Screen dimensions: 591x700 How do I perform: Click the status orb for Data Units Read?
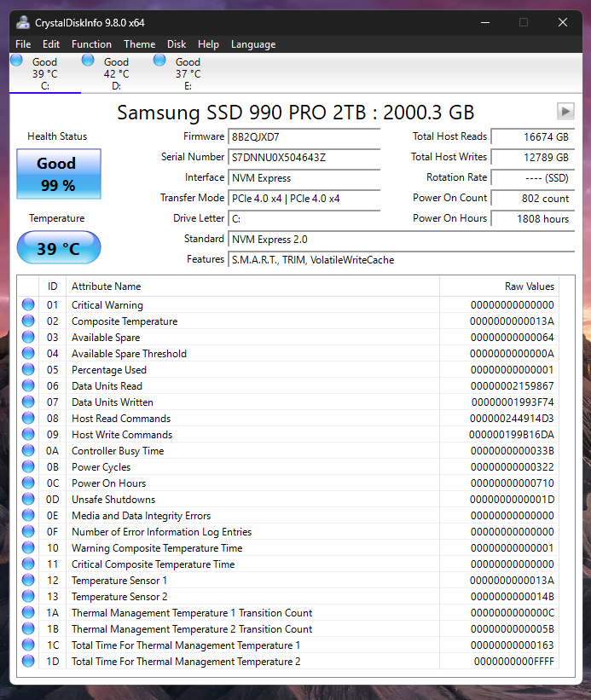tap(28, 385)
